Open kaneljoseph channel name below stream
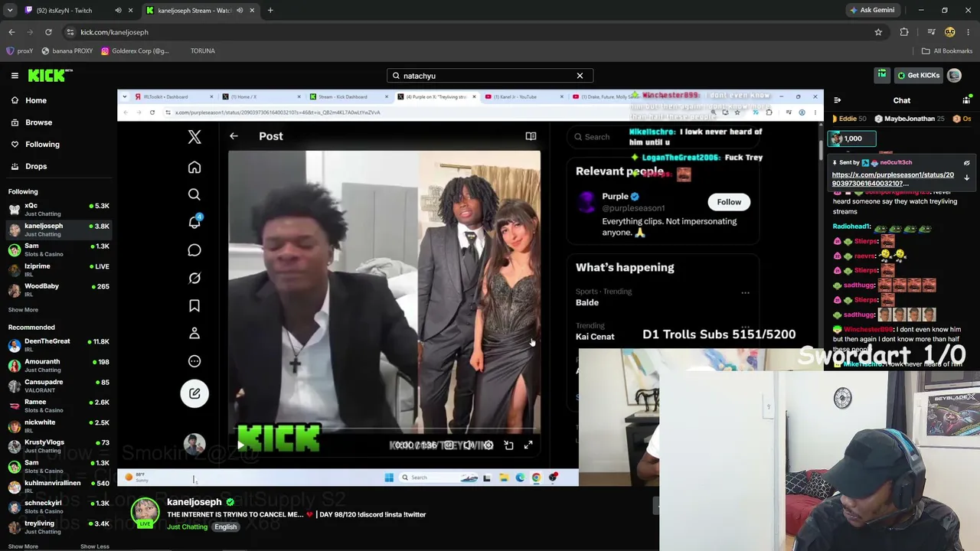 tap(194, 502)
